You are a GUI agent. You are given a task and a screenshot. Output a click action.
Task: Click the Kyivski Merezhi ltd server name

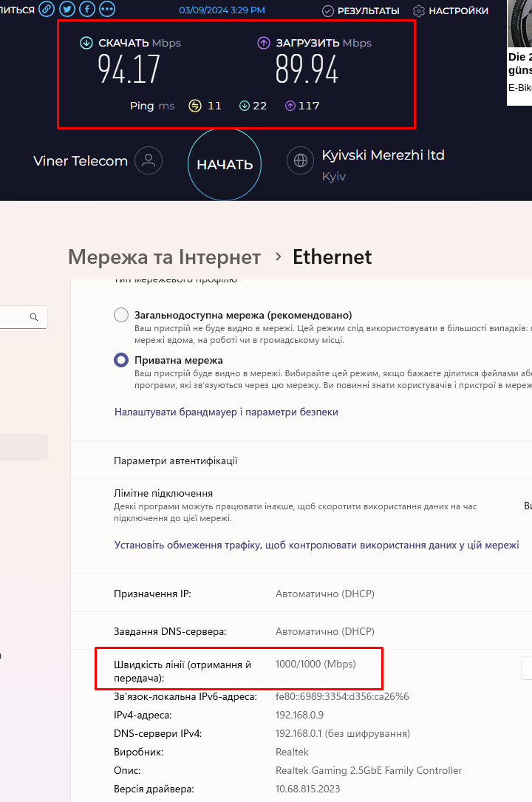(383, 155)
